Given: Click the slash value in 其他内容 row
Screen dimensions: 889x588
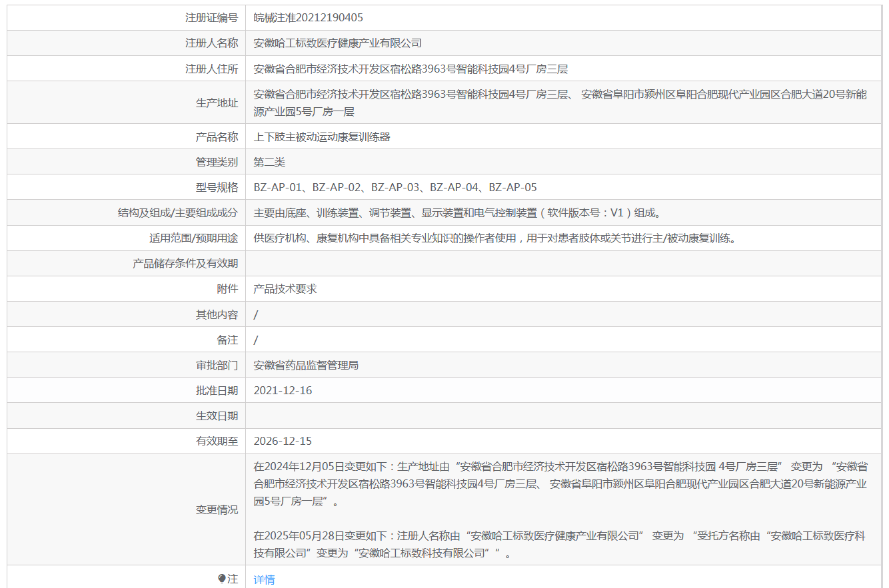Looking at the screenshot, I should (256, 314).
